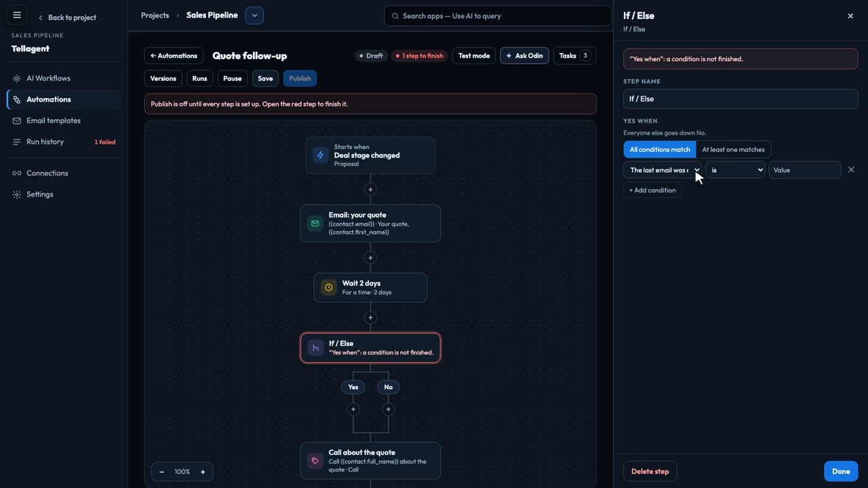Focus the Search apps search bar
The image size is (868, 488).
[497, 16]
